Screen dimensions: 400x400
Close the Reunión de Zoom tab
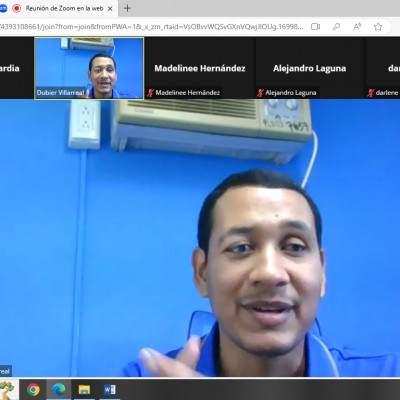(x=110, y=9)
